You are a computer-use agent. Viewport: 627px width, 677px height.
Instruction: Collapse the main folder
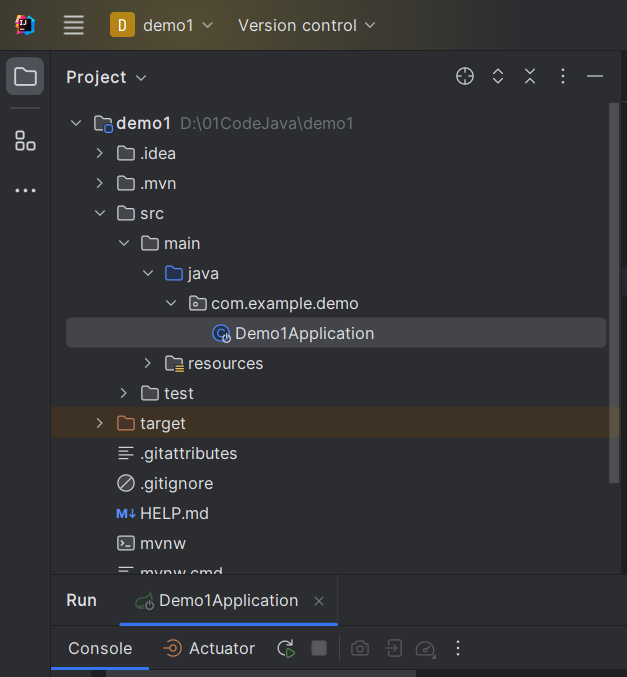point(124,244)
